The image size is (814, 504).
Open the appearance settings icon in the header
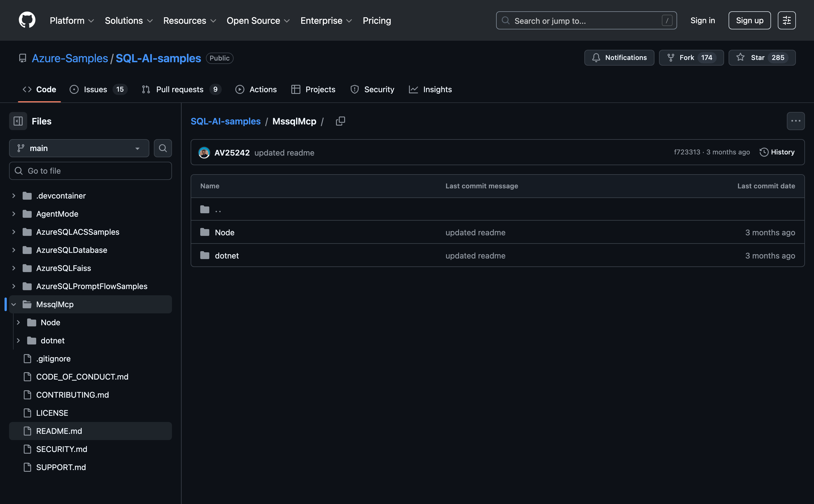pos(786,20)
